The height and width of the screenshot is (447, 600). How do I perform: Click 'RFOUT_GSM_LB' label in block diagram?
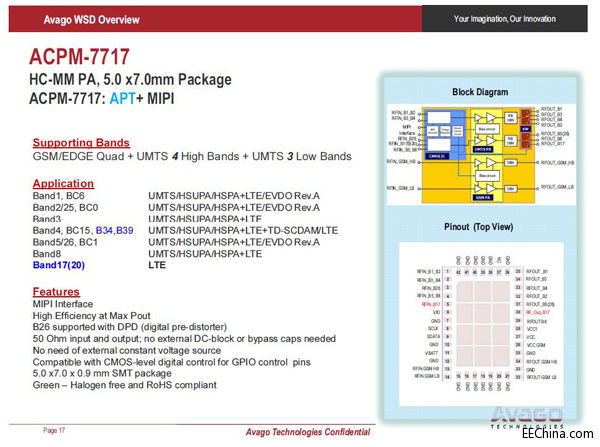point(557,187)
